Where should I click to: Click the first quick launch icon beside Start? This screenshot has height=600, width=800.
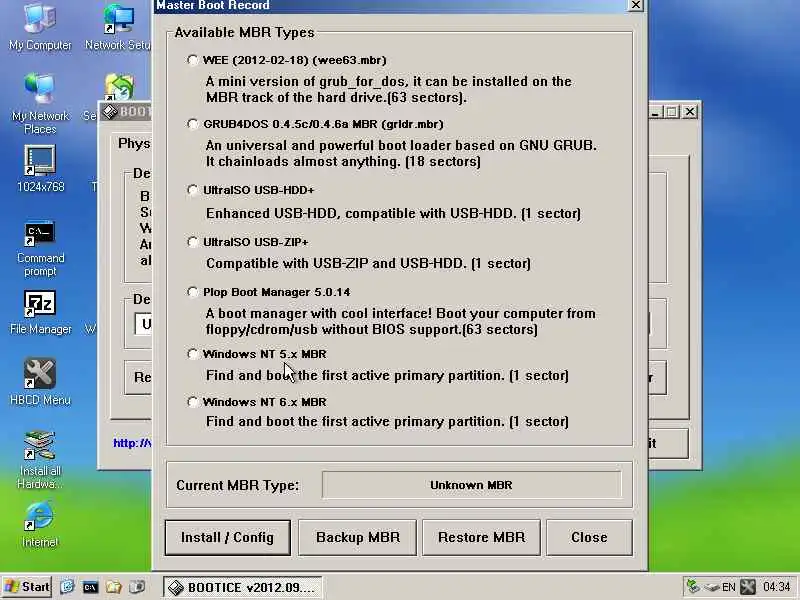pyautogui.click(x=67, y=587)
